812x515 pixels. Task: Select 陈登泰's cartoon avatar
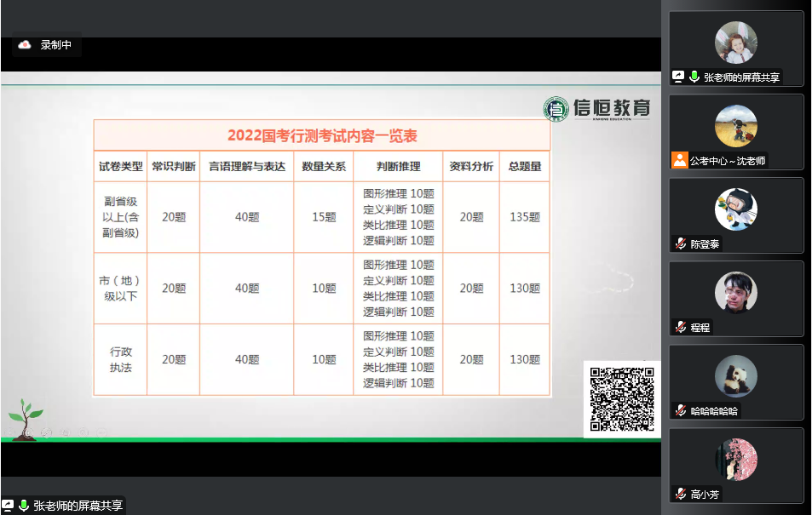[x=735, y=209]
